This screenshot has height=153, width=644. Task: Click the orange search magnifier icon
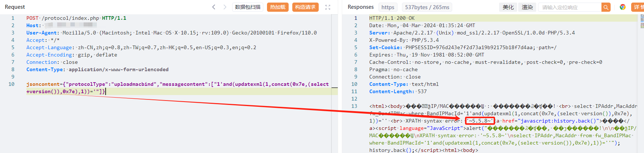point(606,7)
